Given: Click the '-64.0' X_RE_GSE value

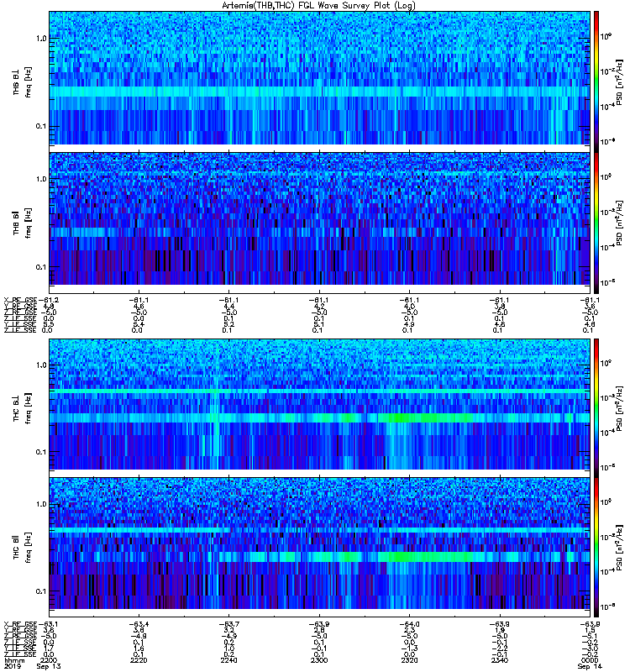Looking at the screenshot, I should [x=409, y=623].
